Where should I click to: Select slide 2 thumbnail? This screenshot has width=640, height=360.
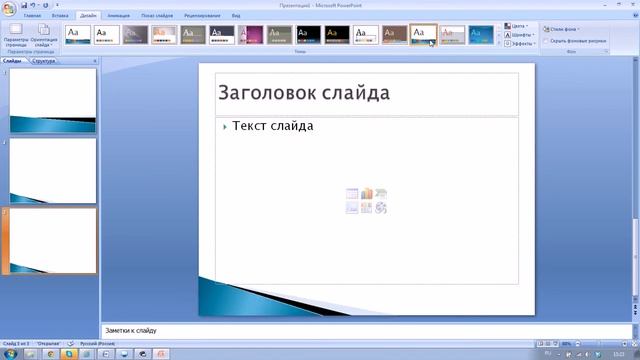[53, 171]
